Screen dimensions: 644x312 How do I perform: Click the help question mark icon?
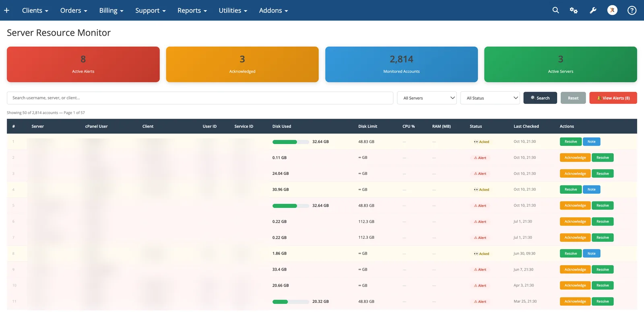[632, 10]
